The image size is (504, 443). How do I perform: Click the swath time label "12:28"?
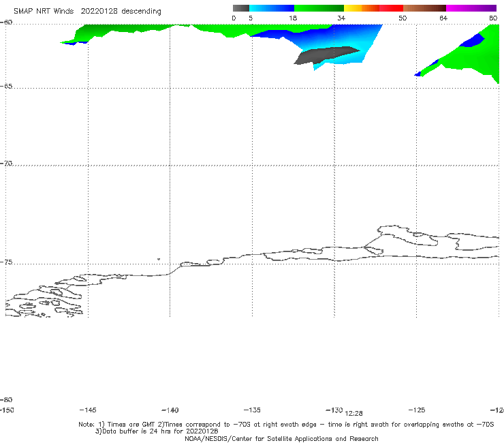click(x=354, y=414)
